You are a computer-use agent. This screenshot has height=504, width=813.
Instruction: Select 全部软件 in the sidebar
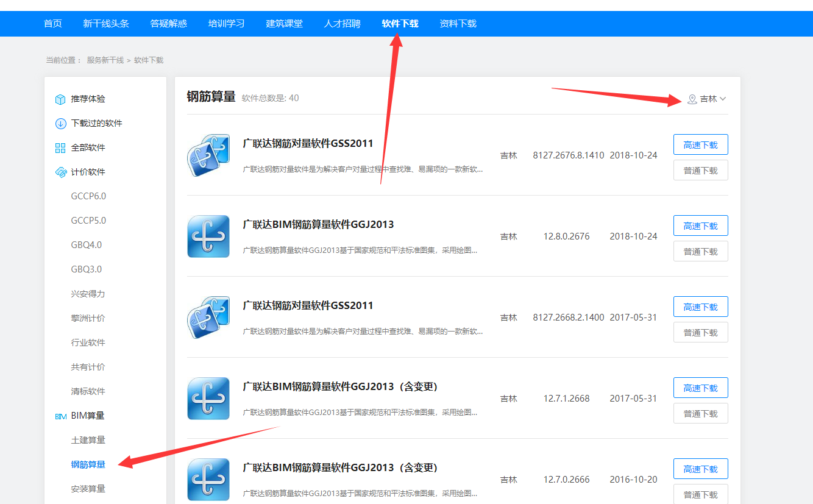click(x=88, y=147)
